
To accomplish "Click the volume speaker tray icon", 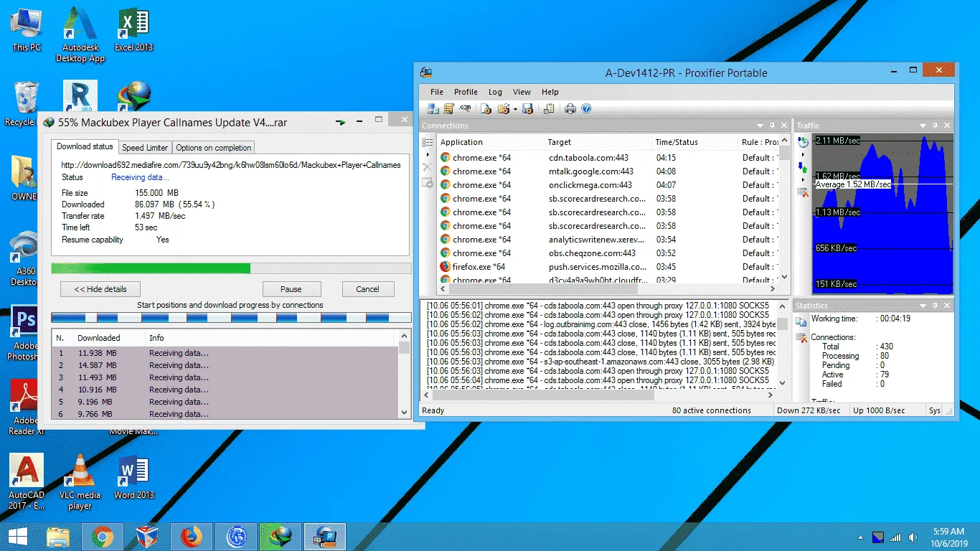I will click(x=913, y=537).
